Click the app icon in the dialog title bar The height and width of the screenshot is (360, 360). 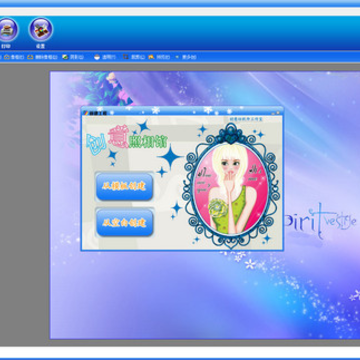pyautogui.click(x=85, y=113)
